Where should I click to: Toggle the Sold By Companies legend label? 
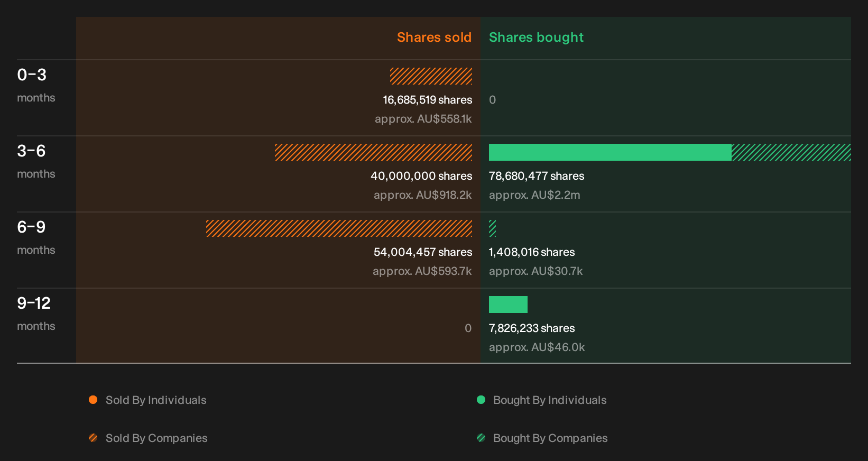tap(156, 438)
